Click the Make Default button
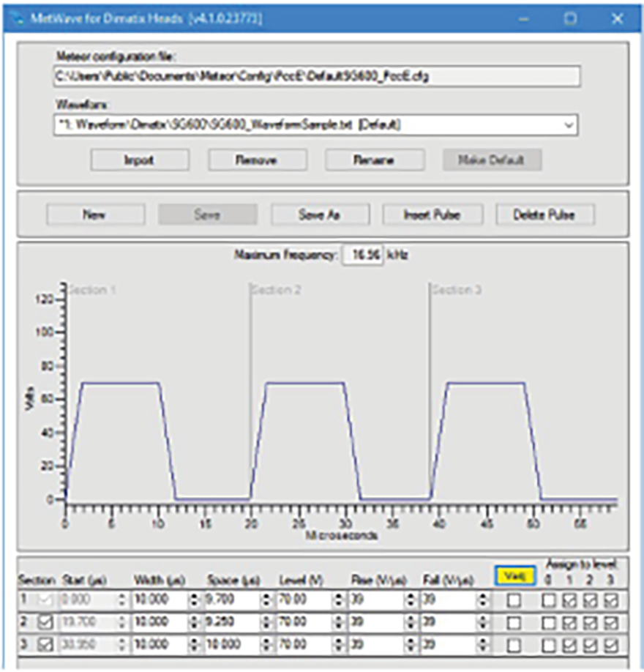The image size is (644, 672). point(492,160)
